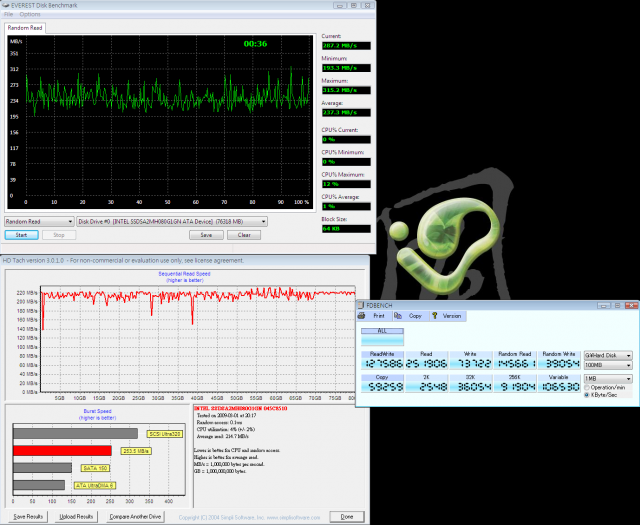Click the FDBENCH title bar app icon
Screen dimensions: 640x525
click(361, 305)
